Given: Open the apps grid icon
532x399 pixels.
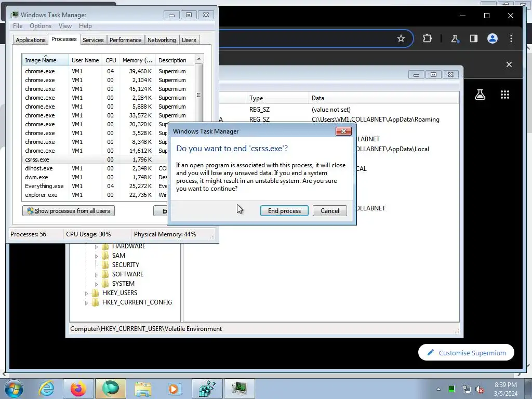Looking at the screenshot, I should pyautogui.click(x=505, y=95).
